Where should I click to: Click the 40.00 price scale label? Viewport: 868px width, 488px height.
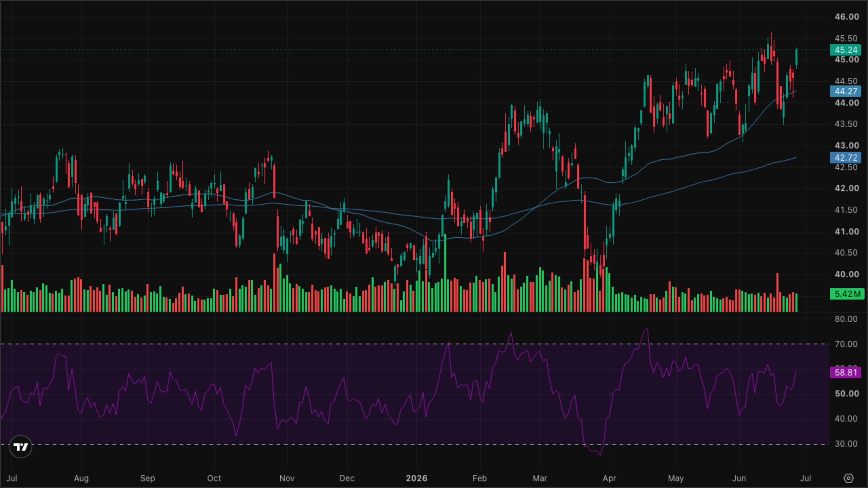pos(847,274)
